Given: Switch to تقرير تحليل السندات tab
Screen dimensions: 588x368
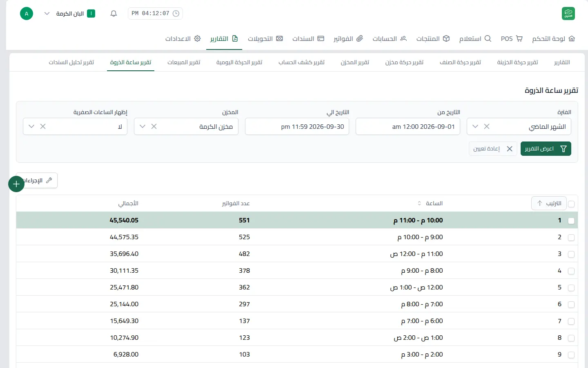Looking at the screenshot, I should (x=71, y=62).
